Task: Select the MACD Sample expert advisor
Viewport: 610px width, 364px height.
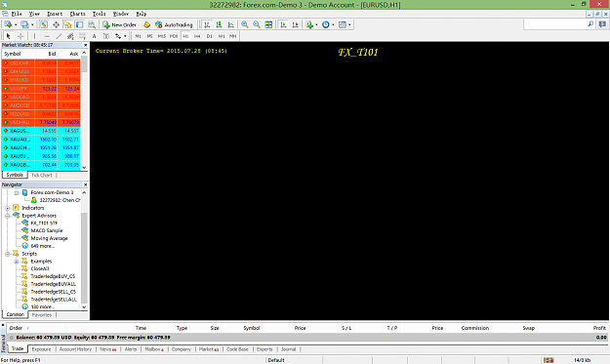Action: (x=47, y=230)
